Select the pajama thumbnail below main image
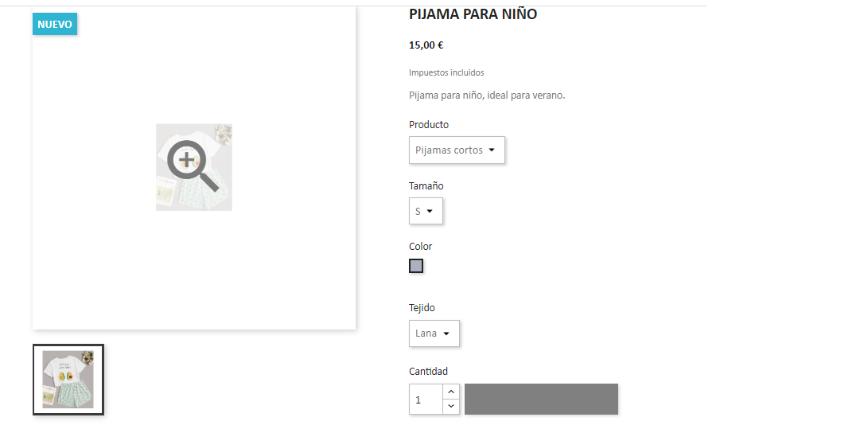Screen dimensions: 868x425 click(68, 380)
